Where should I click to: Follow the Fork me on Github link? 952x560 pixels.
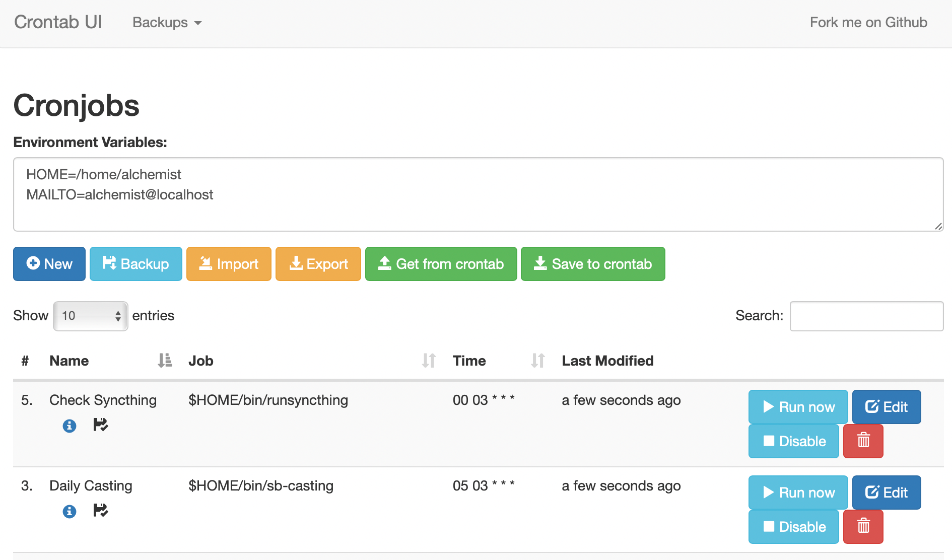point(868,22)
